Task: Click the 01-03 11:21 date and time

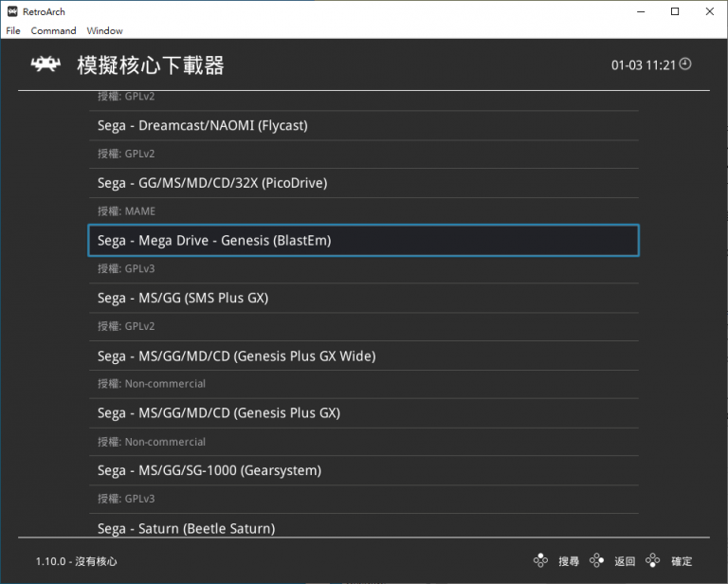Action: tap(643, 65)
